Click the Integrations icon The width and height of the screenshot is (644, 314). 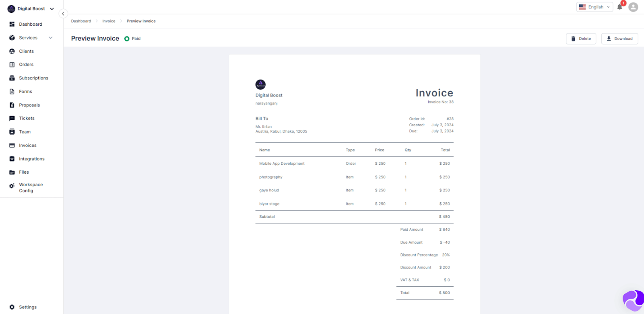coord(12,159)
